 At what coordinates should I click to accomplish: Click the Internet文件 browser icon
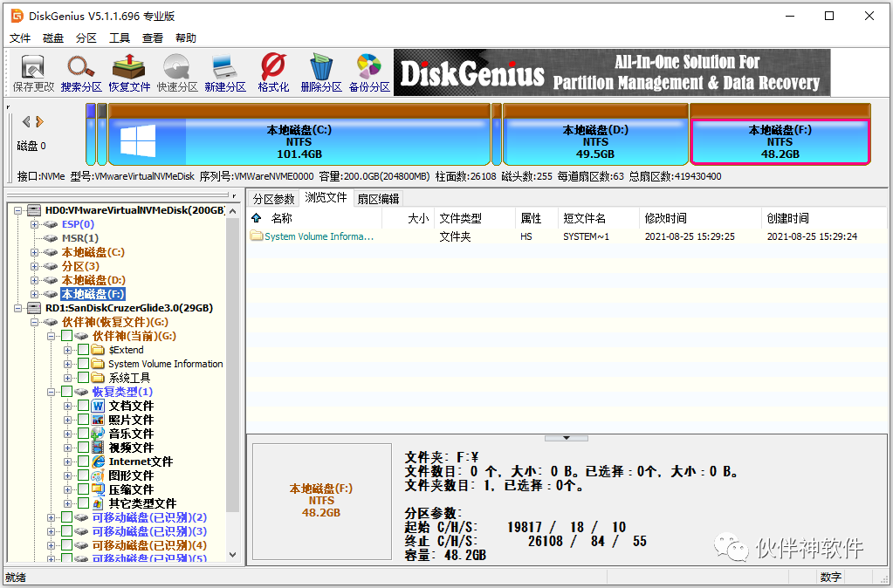click(98, 462)
